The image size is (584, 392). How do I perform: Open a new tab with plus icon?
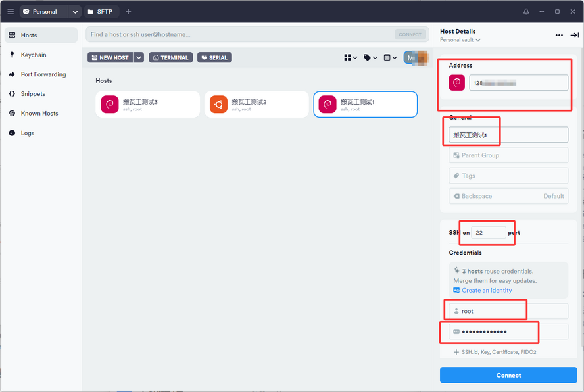128,12
